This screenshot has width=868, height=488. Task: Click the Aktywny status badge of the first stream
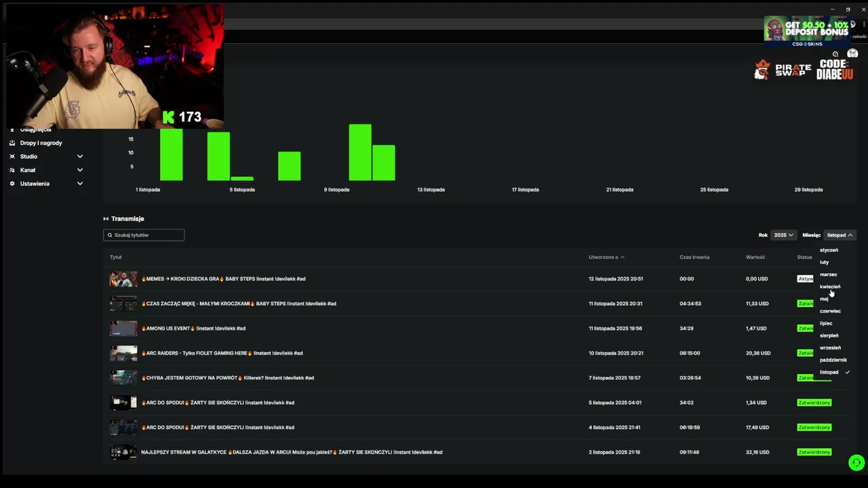(805, 279)
